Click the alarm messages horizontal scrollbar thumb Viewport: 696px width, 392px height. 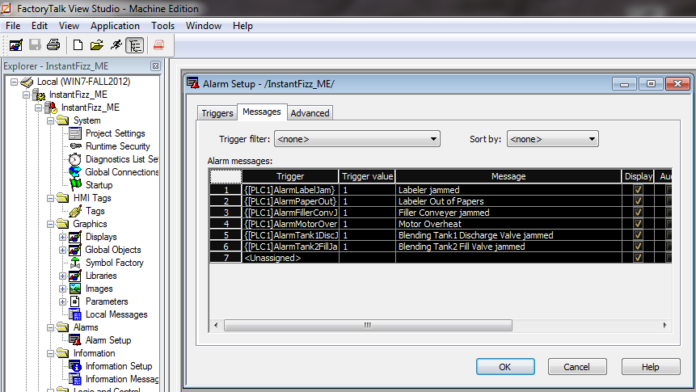point(368,325)
